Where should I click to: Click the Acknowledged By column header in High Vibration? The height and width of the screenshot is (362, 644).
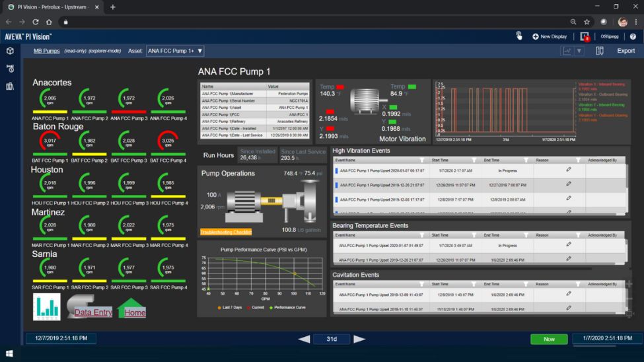[x=602, y=161]
